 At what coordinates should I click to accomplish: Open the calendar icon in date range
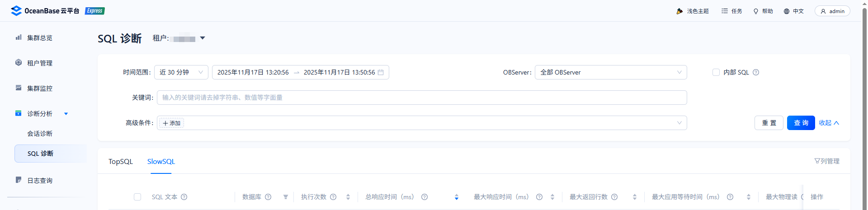tap(381, 72)
